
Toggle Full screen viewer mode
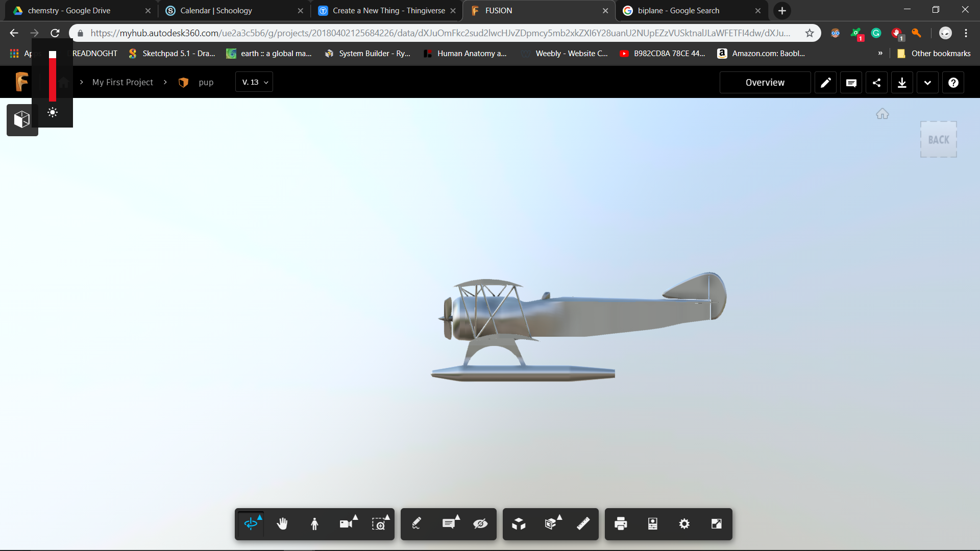[x=717, y=524]
